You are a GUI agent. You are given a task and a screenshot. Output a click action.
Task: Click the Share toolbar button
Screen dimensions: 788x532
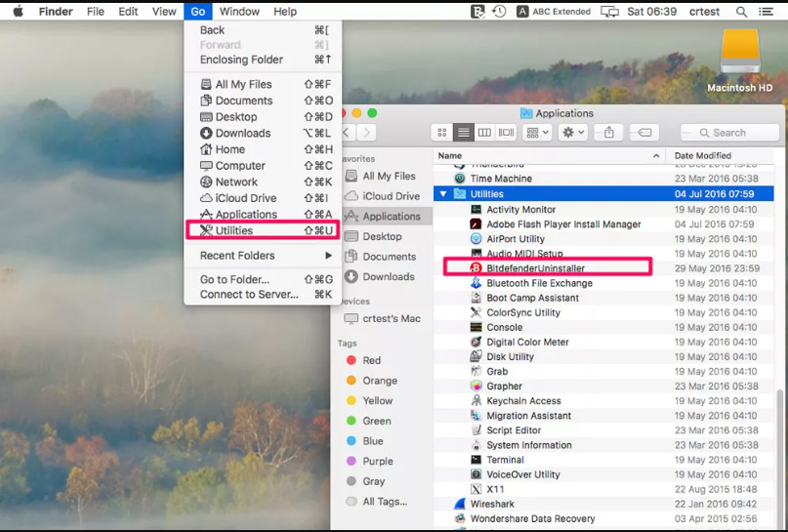click(609, 132)
